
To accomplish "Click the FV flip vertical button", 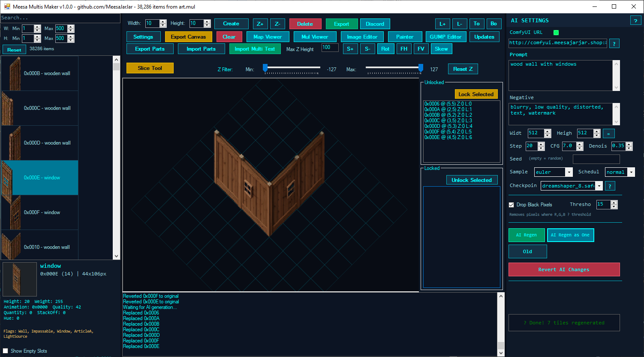I will (x=421, y=49).
